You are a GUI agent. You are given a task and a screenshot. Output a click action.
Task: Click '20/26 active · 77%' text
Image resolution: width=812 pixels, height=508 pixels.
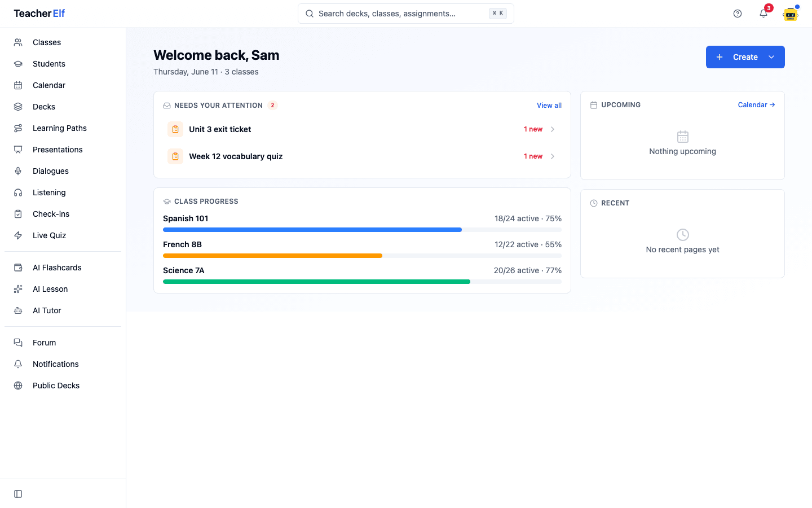coord(528,270)
